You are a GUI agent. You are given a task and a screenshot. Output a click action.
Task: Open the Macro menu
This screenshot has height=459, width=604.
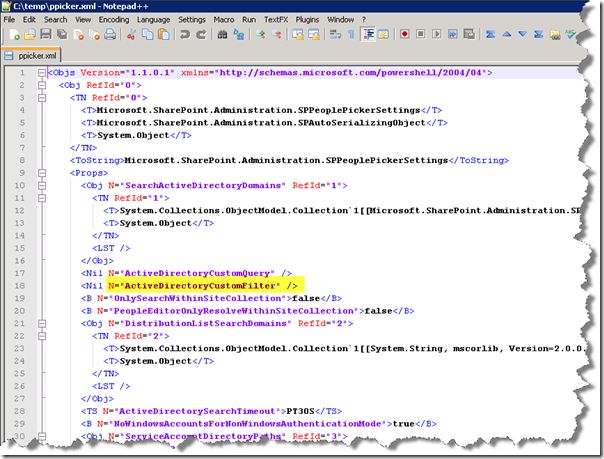[x=224, y=20]
